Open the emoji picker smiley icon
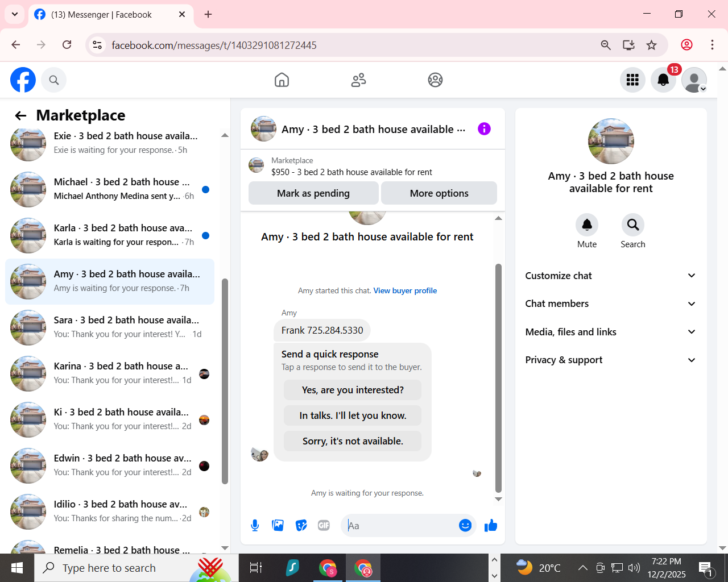Image resolution: width=728 pixels, height=582 pixels. 465,526
